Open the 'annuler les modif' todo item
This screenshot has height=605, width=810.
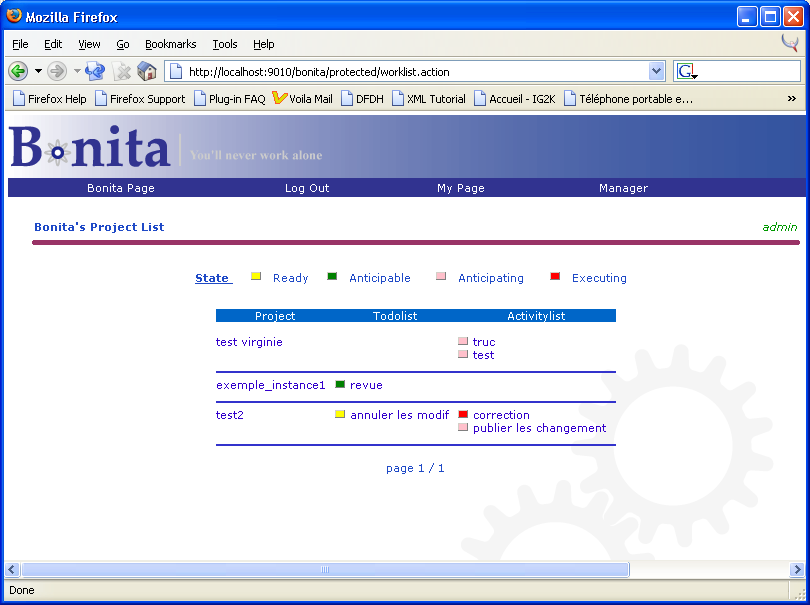(x=399, y=415)
